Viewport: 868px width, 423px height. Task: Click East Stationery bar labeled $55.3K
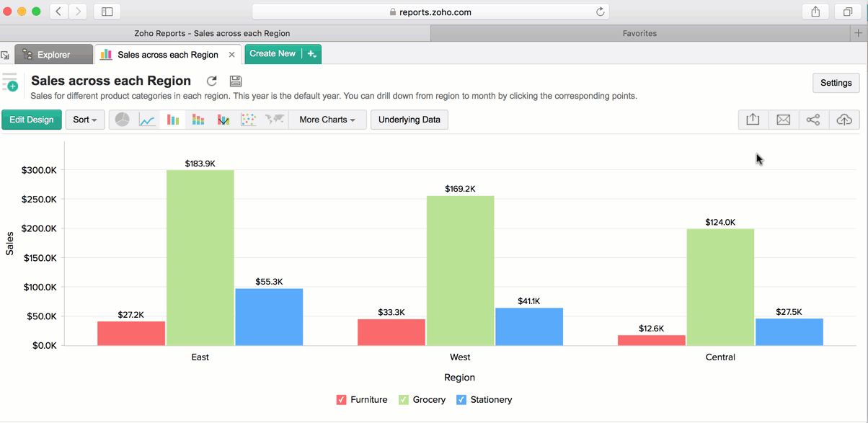[x=269, y=317]
